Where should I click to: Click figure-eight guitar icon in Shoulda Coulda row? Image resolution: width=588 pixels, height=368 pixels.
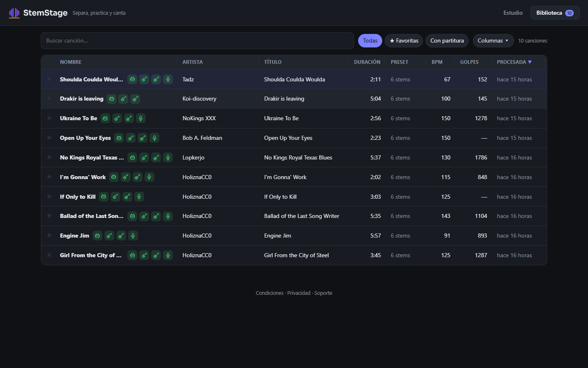tap(144, 79)
